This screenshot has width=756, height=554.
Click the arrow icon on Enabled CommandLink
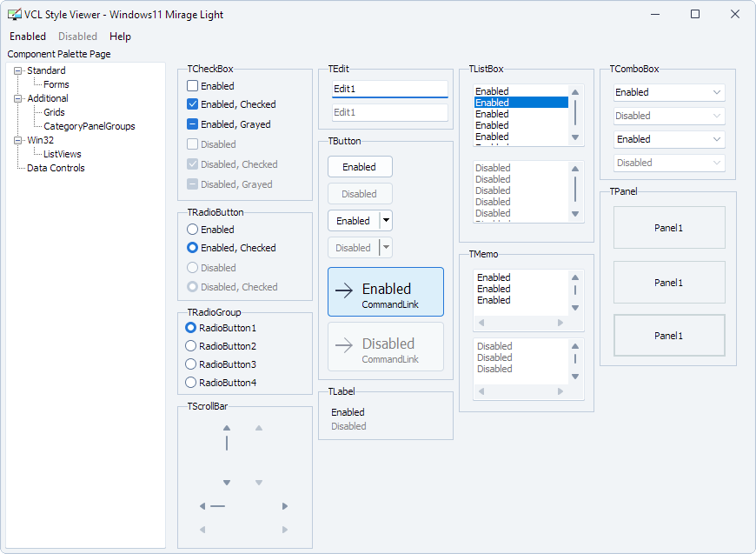344,290
